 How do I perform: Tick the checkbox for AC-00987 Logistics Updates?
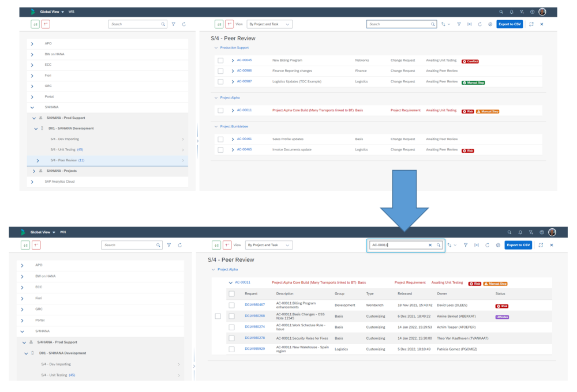(x=220, y=82)
